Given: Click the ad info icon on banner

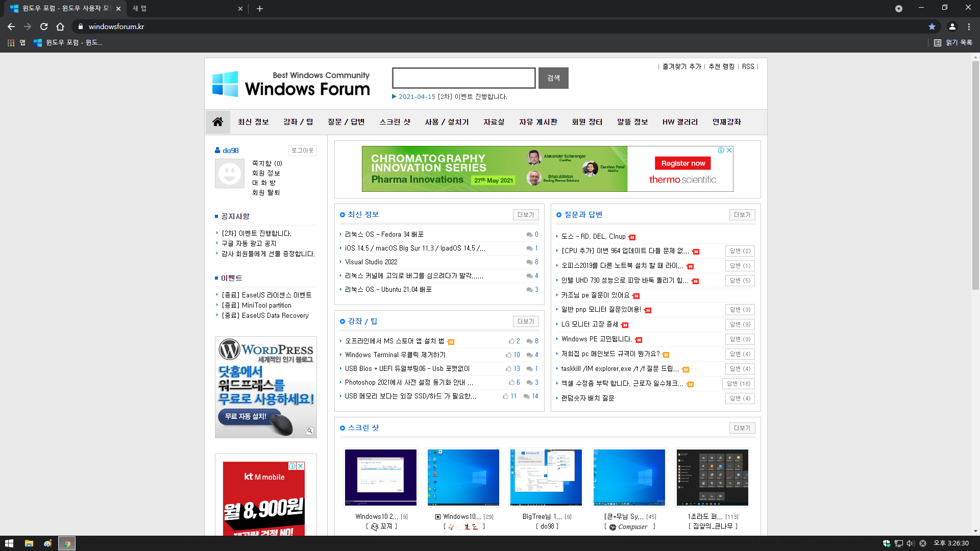Looking at the screenshot, I should click(x=721, y=150).
